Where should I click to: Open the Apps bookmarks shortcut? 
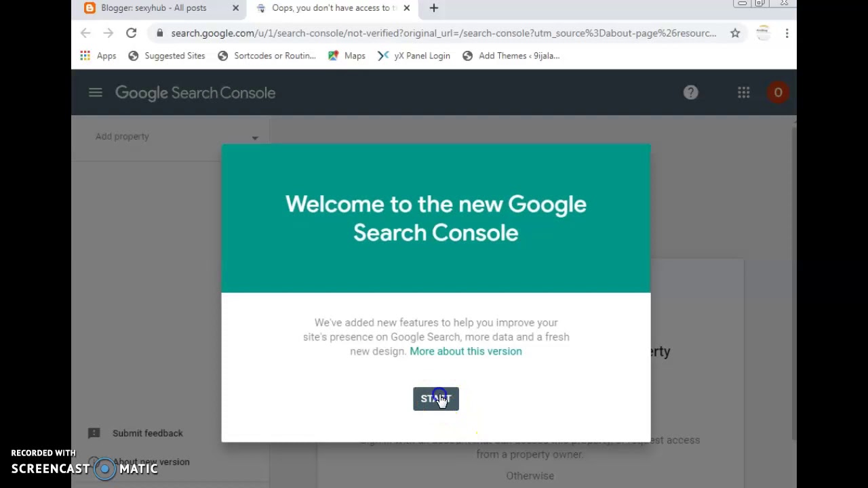[x=98, y=56]
